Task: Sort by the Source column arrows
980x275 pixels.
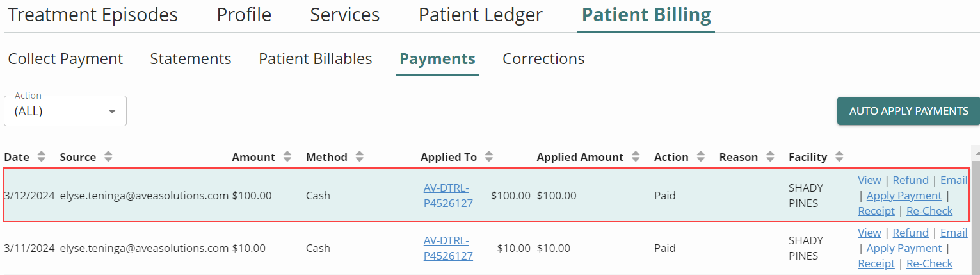Action: pyautogui.click(x=108, y=156)
